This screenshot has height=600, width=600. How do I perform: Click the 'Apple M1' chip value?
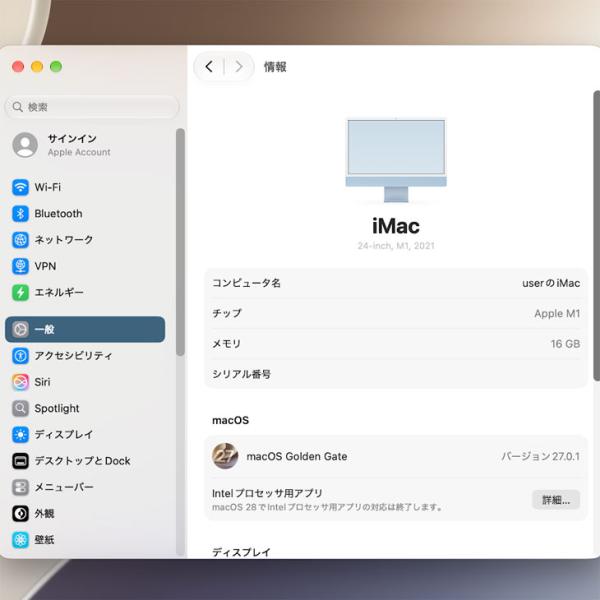point(557,313)
